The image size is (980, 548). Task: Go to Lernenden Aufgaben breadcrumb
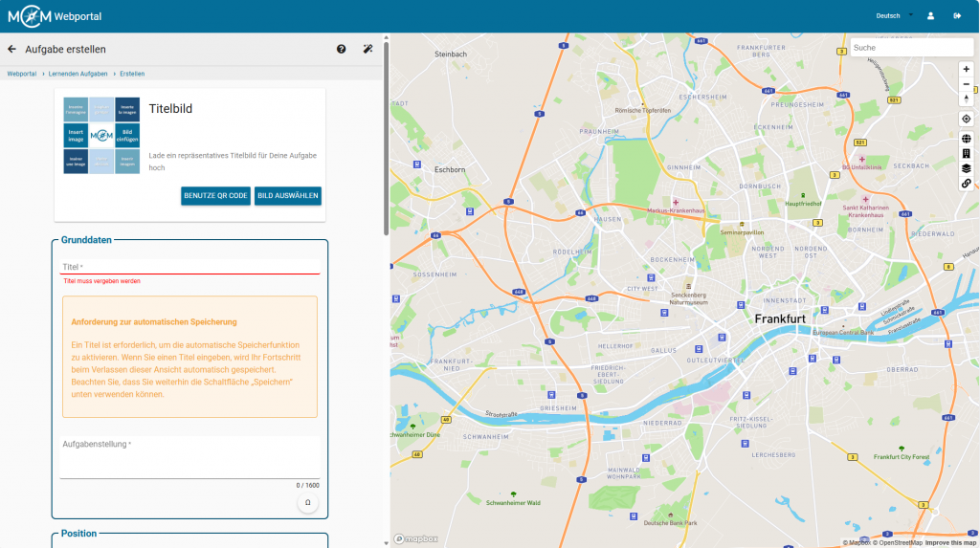(x=78, y=74)
